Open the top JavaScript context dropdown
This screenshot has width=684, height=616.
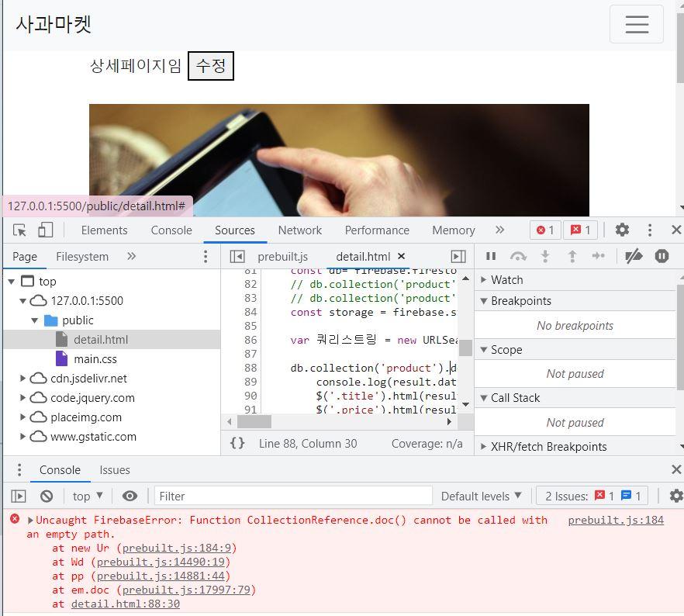click(x=87, y=496)
